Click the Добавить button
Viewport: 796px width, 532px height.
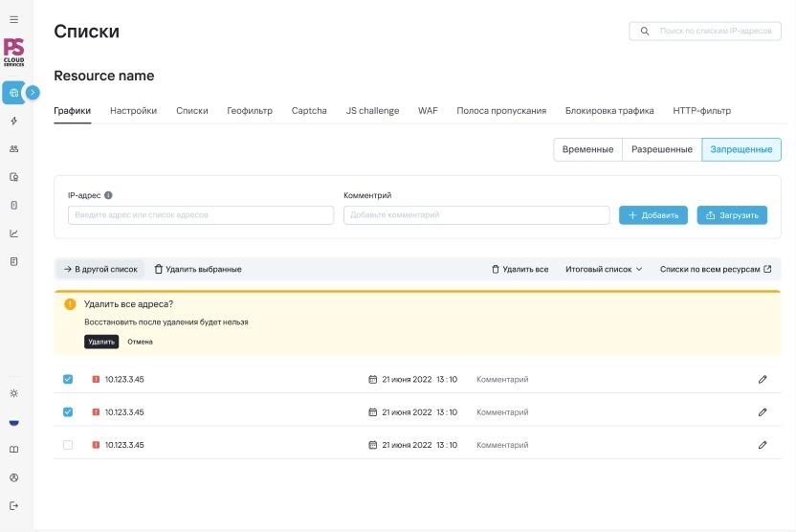tap(653, 215)
